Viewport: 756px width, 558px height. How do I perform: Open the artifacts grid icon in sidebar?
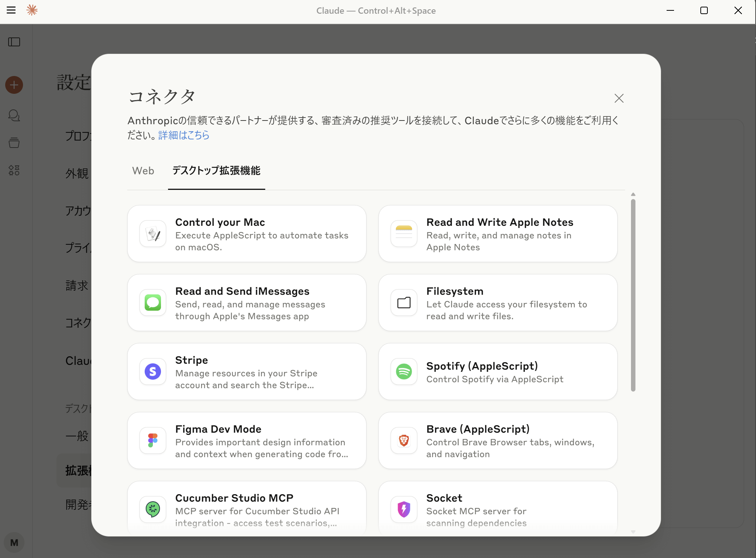[x=14, y=170]
